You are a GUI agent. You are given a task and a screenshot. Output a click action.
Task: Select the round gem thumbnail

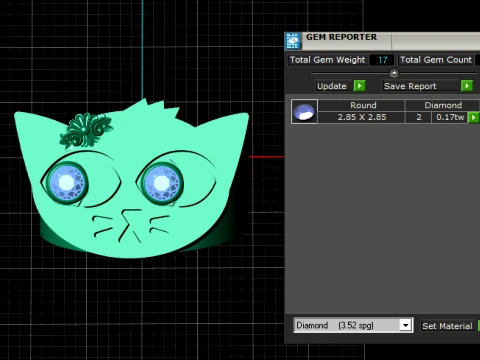304,112
